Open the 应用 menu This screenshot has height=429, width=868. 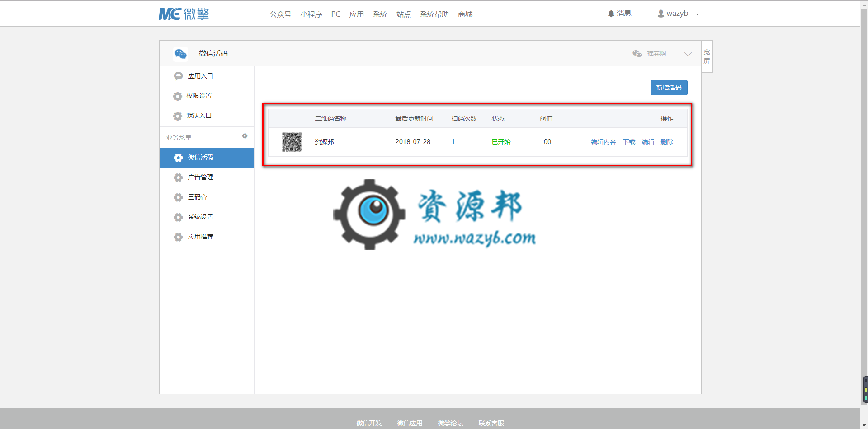pyautogui.click(x=356, y=14)
